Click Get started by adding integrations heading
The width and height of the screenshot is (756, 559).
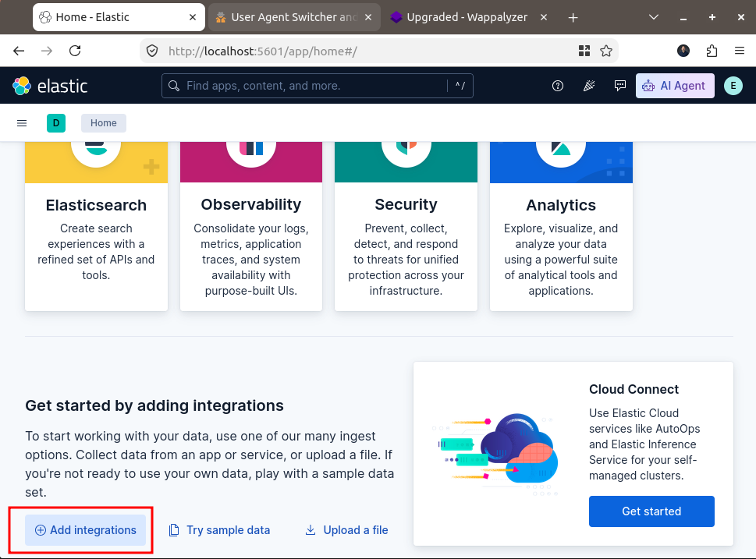point(154,405)
